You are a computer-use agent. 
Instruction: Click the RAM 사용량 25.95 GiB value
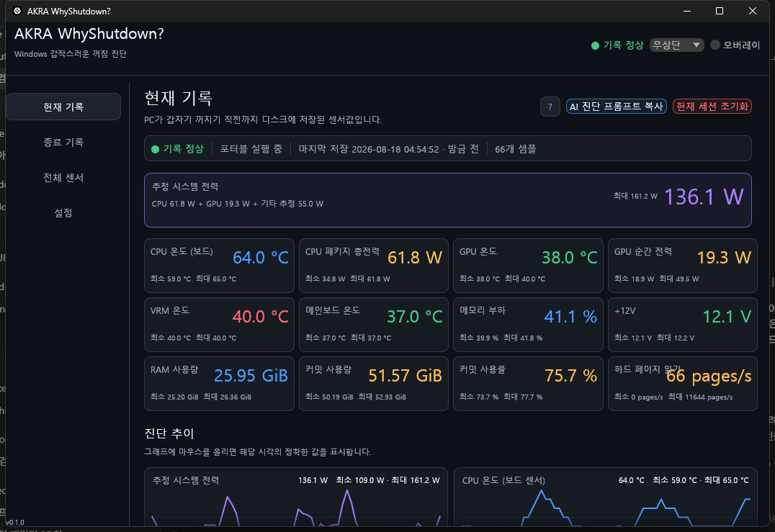[251, 376]
